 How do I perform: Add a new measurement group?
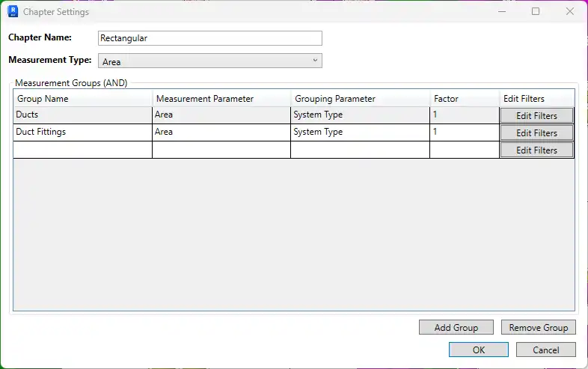click(x=456, y=327)
